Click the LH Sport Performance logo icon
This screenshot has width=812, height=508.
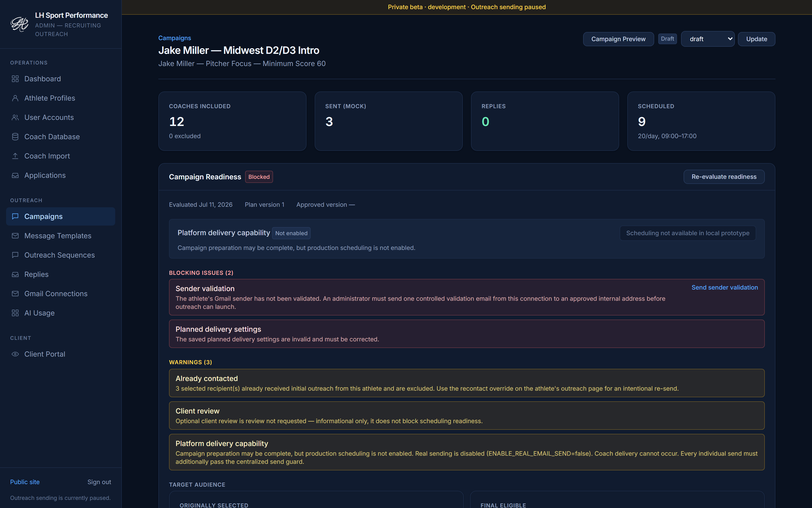[20, 24]
